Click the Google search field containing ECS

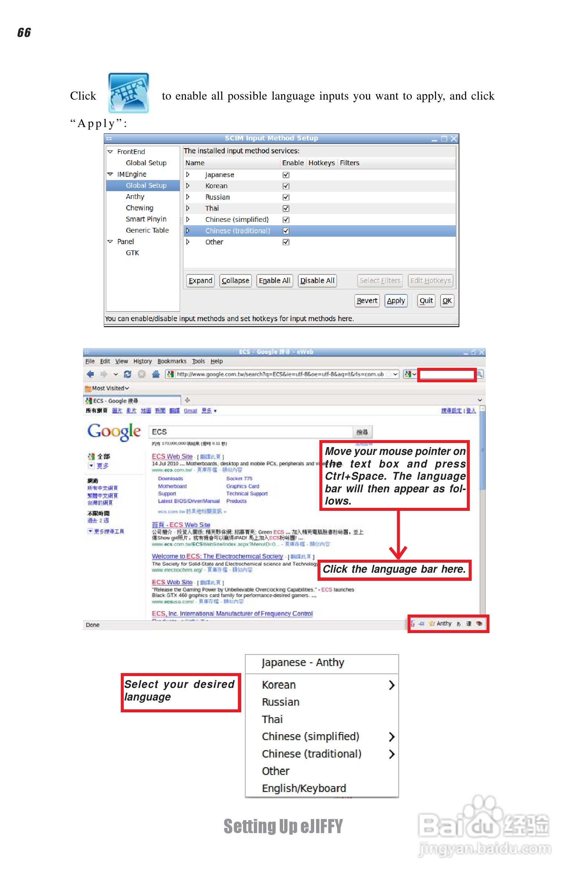coord(250,432)
